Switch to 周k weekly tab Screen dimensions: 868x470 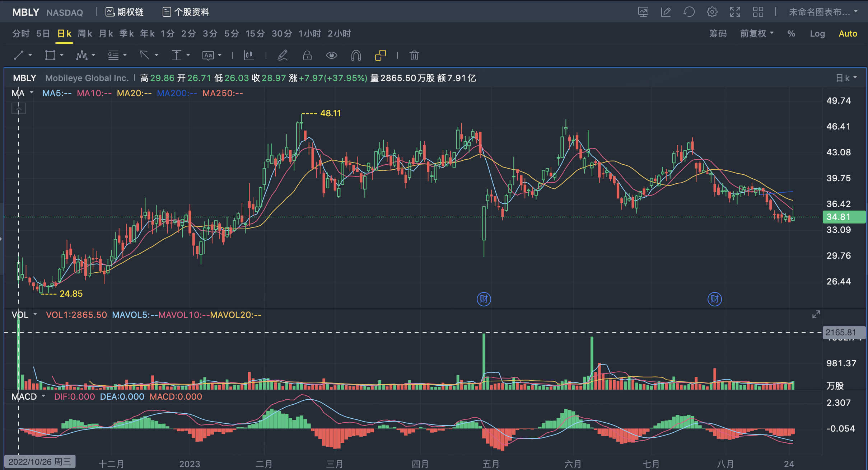coord(85,34)
